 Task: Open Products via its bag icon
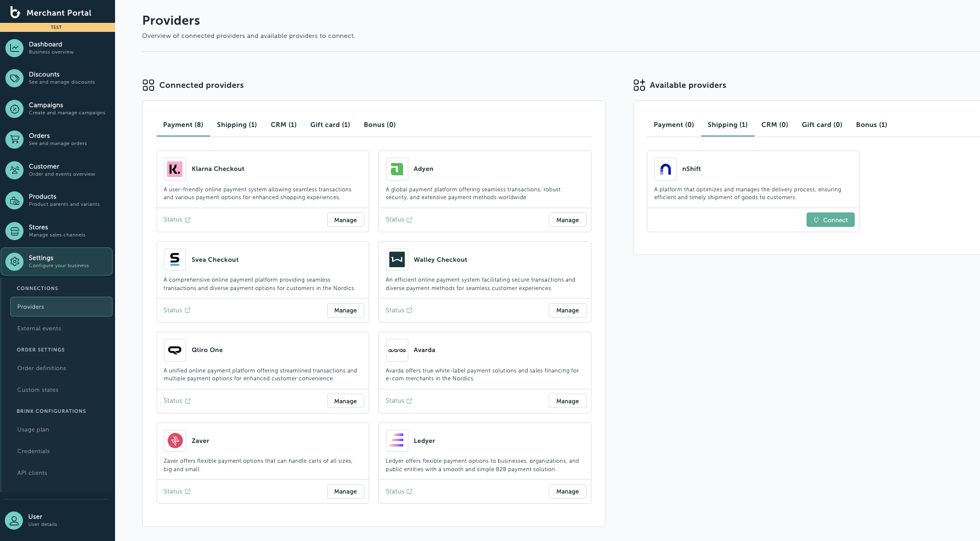click(x=14, y=200)
